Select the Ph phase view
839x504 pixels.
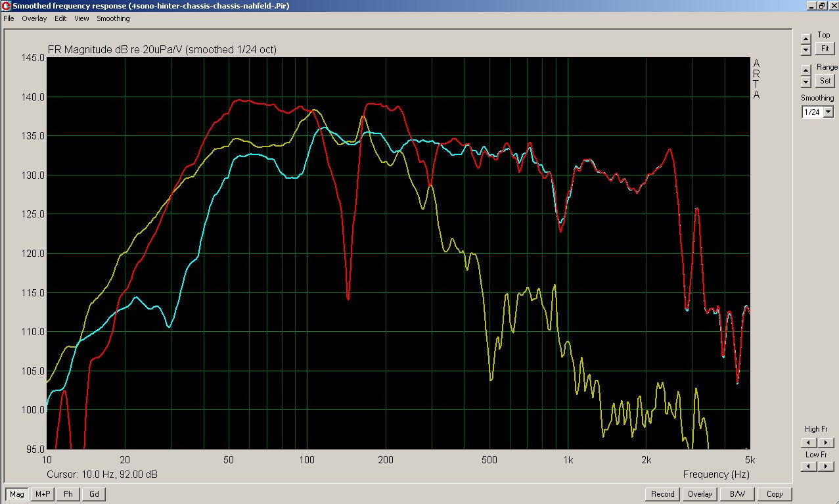coord(68,494)
